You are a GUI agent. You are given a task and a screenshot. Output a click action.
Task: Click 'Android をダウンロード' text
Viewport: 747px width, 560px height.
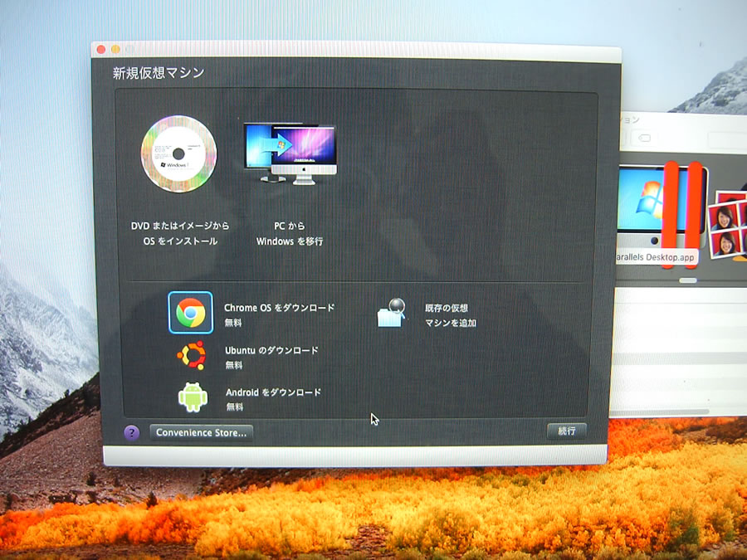coord(273,392)
